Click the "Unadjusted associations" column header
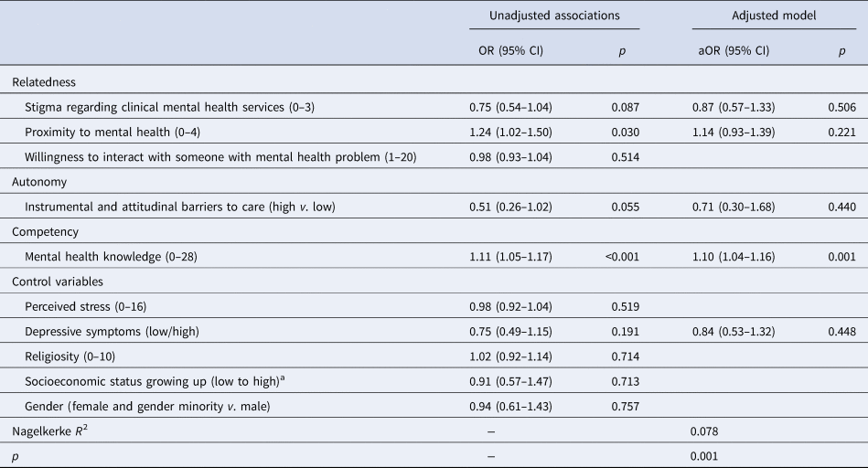This screenshot has width=868, height=468. (x=552, y=16)
